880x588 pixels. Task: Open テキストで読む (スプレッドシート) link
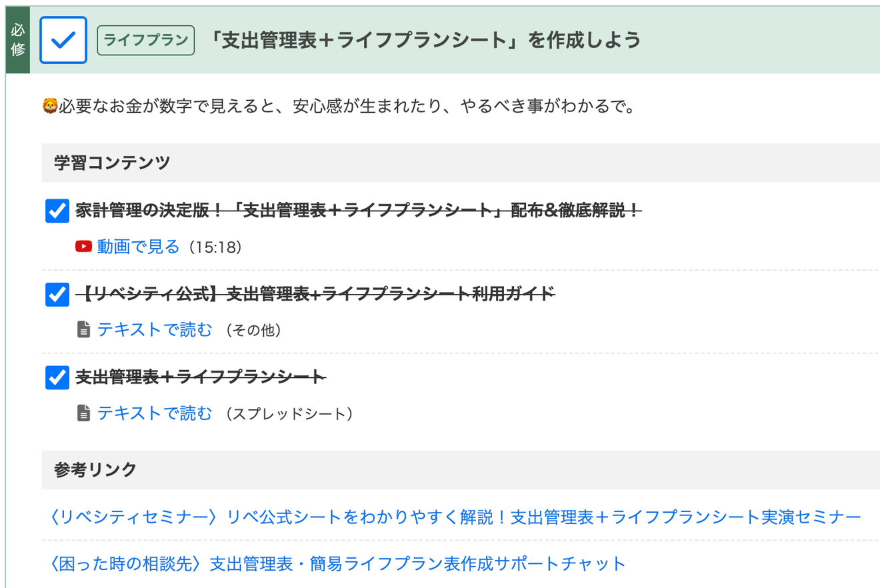[x=155, y=413]
